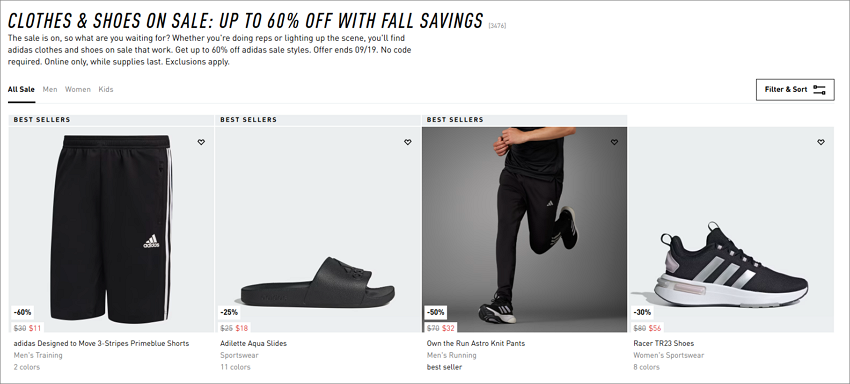Viewport: 850px width, 384px height.
Task: Save Racer TR23 Shoes with heart icon
Action: point(821,142)
